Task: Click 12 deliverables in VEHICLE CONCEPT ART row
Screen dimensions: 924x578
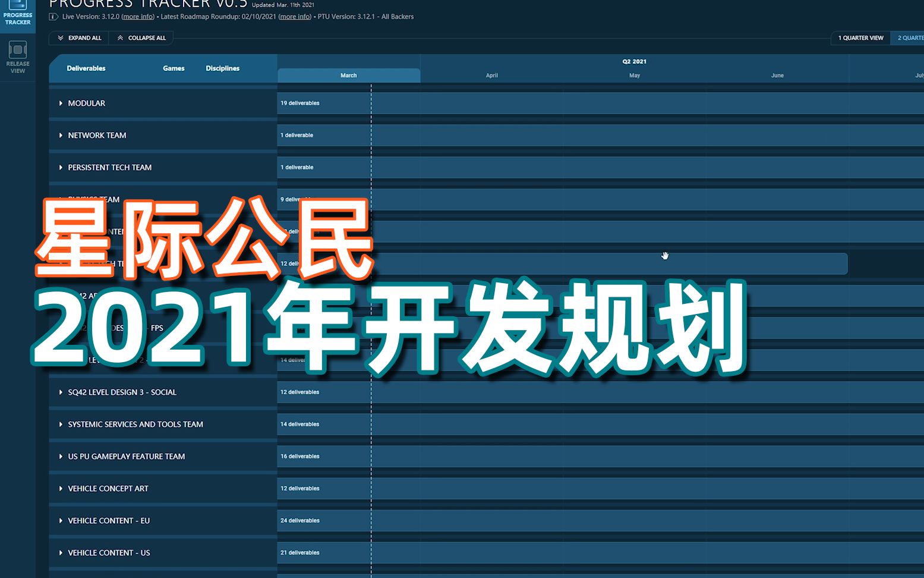Action: point(300,489)
